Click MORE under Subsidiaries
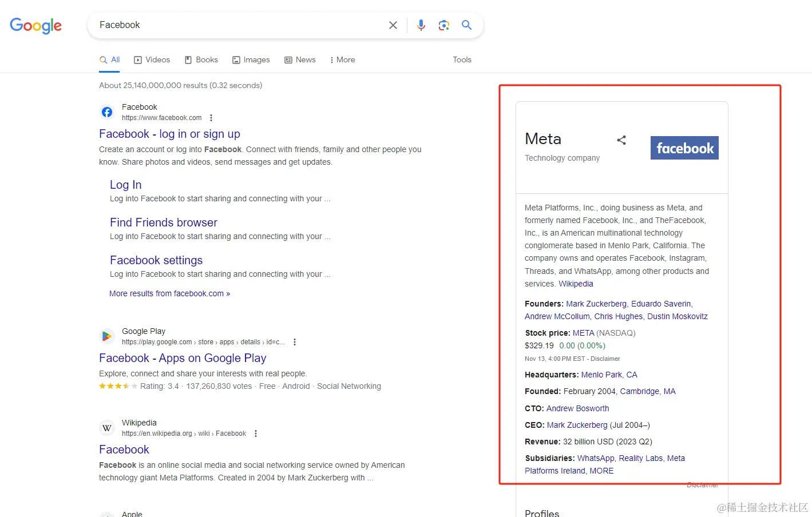Image resolution: width=812 pixels, height=517 pixels. tap(601, 471)
